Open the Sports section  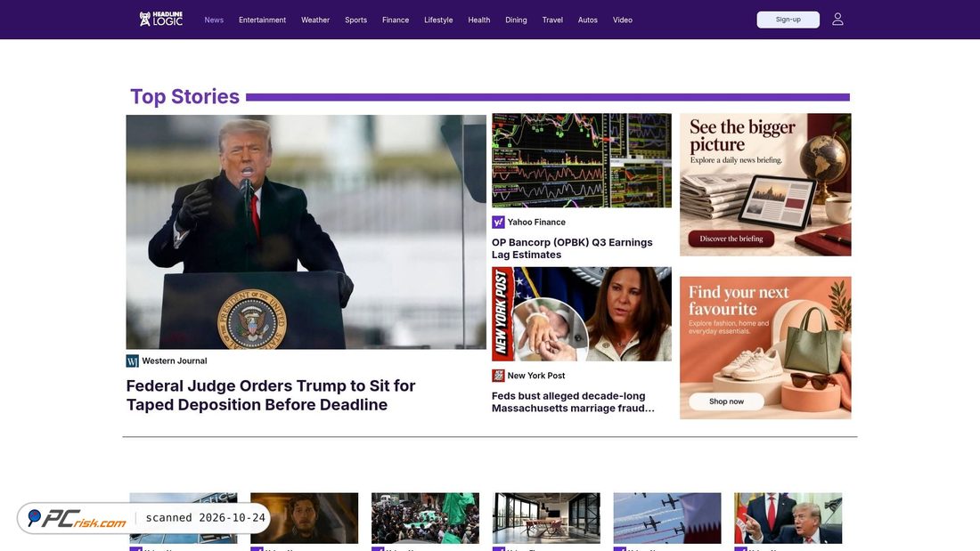coord(355,20)
